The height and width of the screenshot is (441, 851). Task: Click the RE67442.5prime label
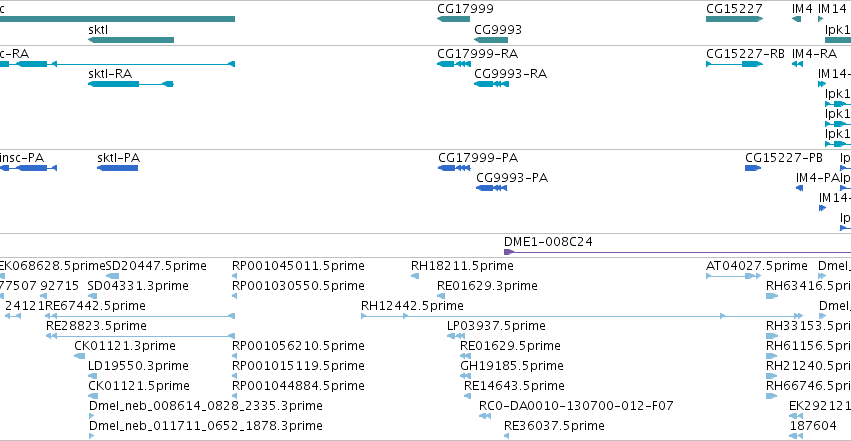tap(96, 306)
